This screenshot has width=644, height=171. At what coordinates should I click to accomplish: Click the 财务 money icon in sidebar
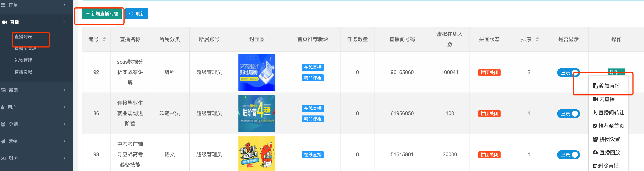click(x=3, y=158)
